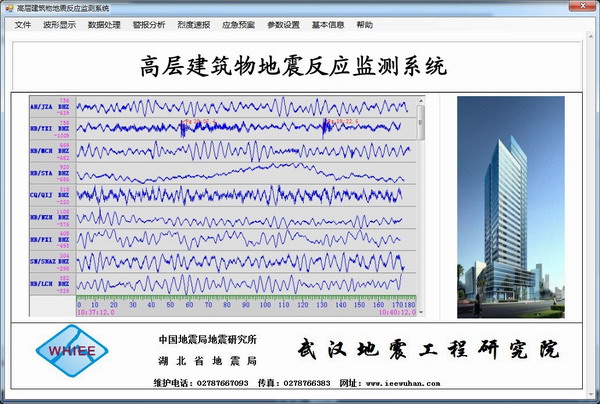Select the SN/SHAZ BHZ channel label
The image size is (600, 404).
pos(50,261)
